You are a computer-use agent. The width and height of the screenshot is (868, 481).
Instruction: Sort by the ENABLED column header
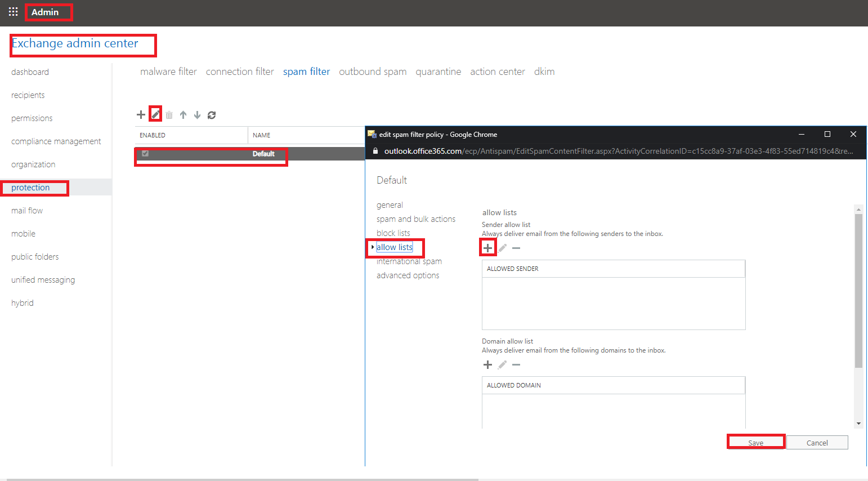(x=191, y=135)
